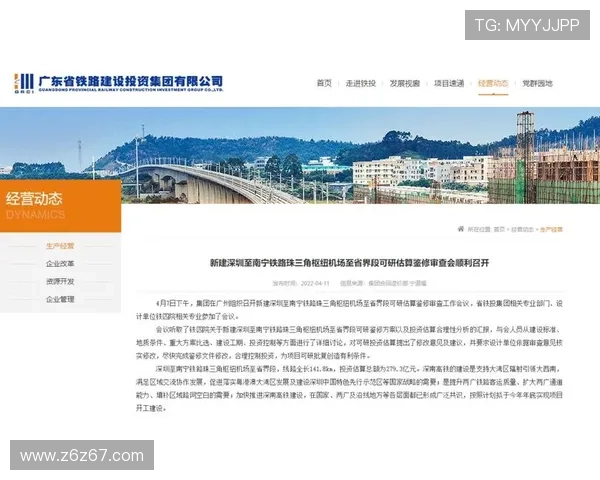Select 资源开发 in the sidebar

tap(60, 281)
